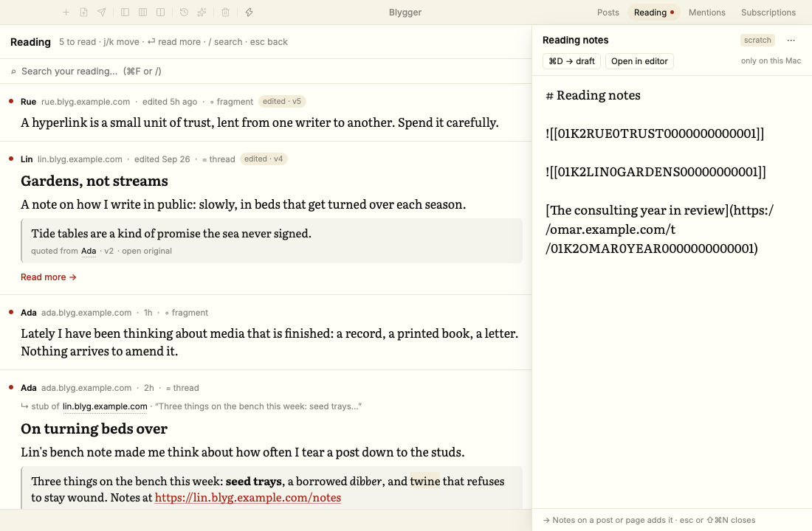The image size is (812, 531).
Task: Click the fragment label on Rue's post
Action: pos(232,102)
